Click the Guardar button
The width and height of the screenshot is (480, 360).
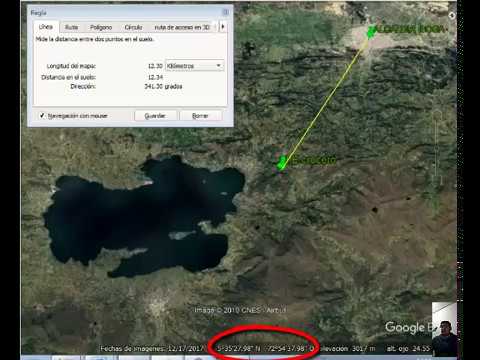click(x=155, y=116)
